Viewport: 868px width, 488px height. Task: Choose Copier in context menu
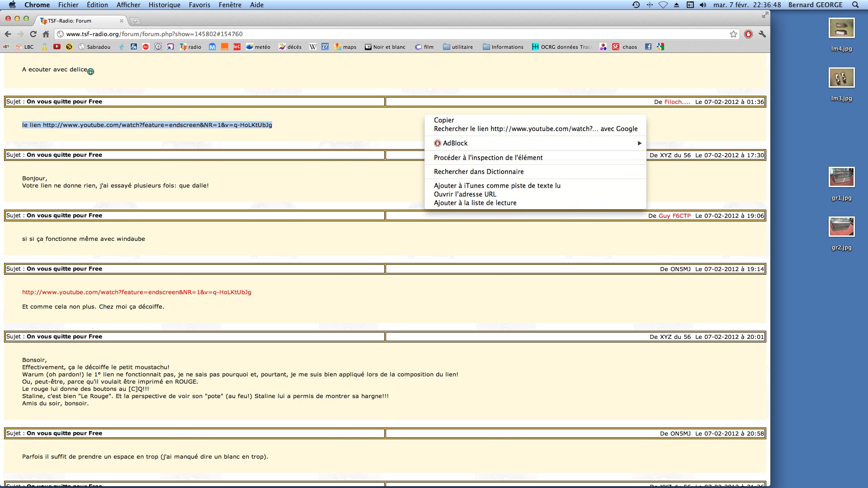(444, 120)
